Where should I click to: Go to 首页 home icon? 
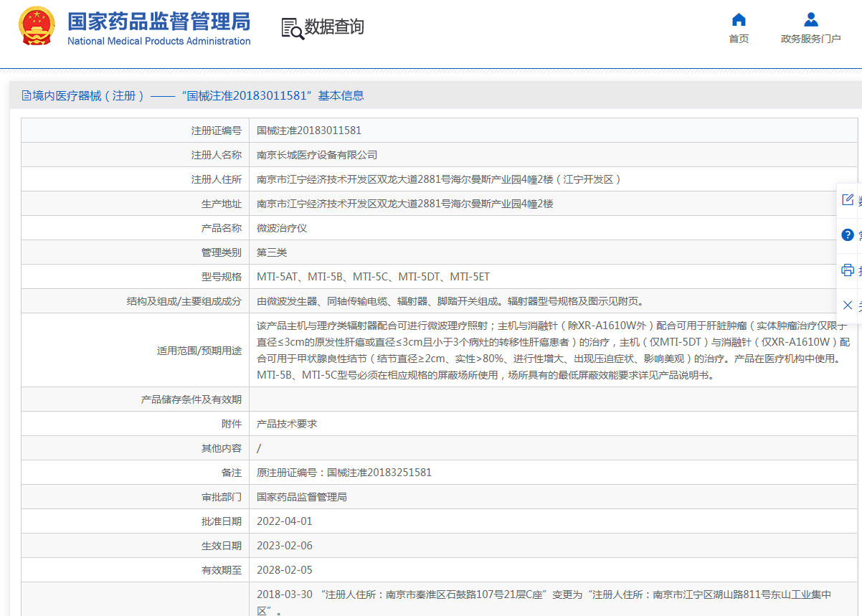click(739, 19)
